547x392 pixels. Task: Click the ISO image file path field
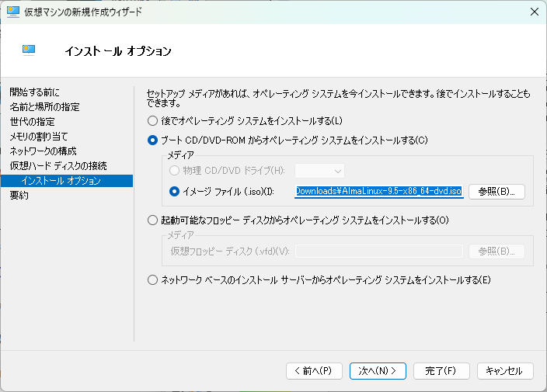click(378, 191)
